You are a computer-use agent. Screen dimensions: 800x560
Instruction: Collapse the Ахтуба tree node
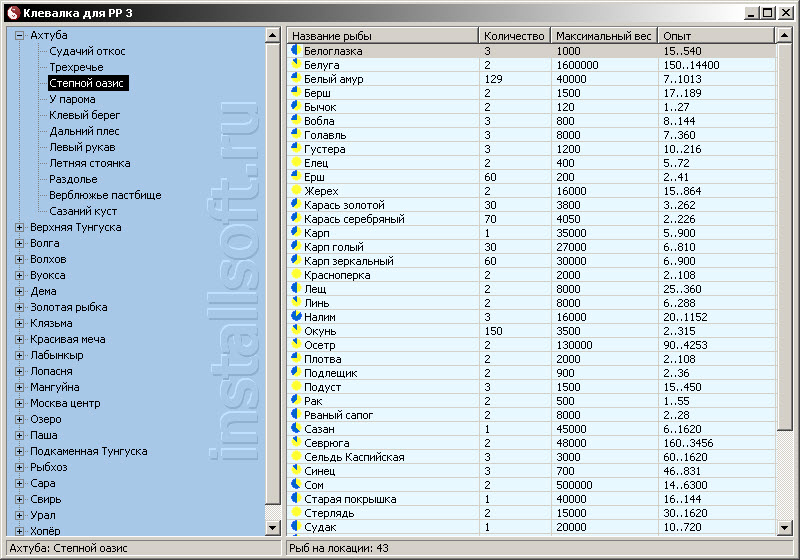click(x=19, y=35)
